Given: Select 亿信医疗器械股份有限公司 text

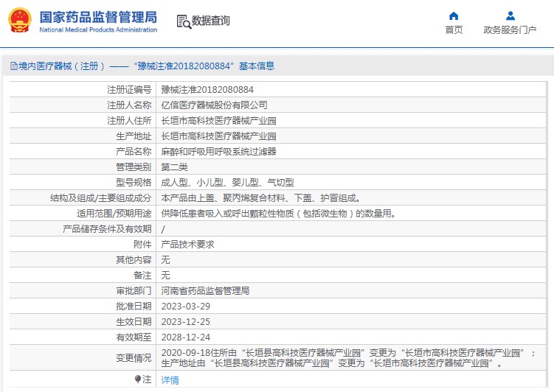Looking at the screenshot, I should point(214,105).
